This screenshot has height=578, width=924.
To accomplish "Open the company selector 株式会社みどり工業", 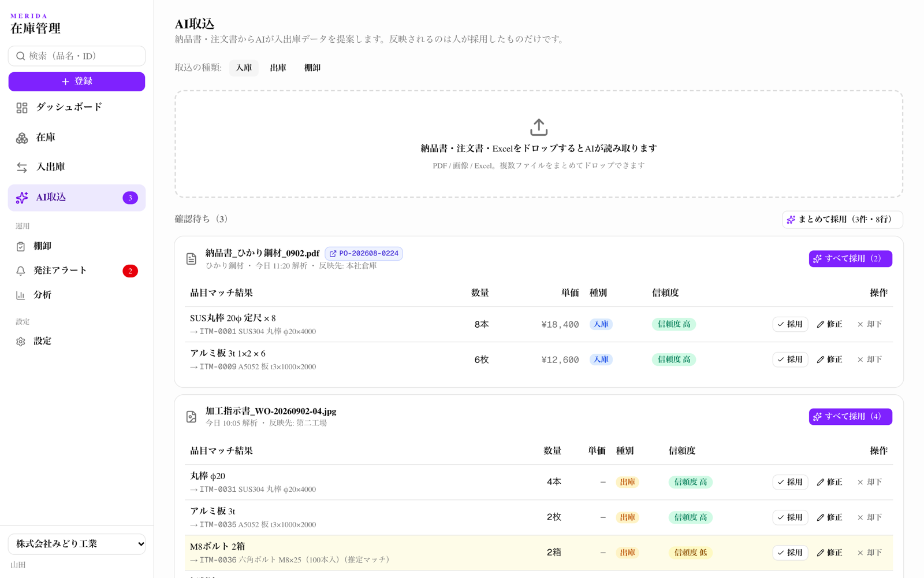I will (x=77, y=544).
